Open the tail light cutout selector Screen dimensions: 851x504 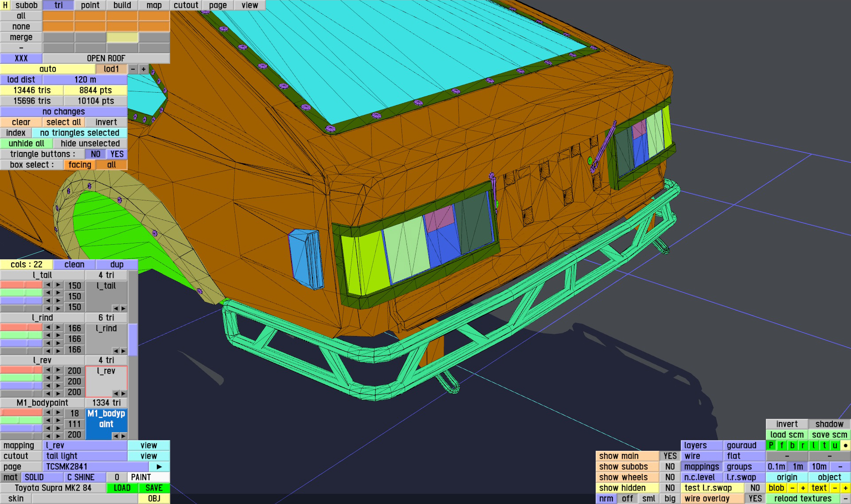pyautogui.click(x=85, y=456)
